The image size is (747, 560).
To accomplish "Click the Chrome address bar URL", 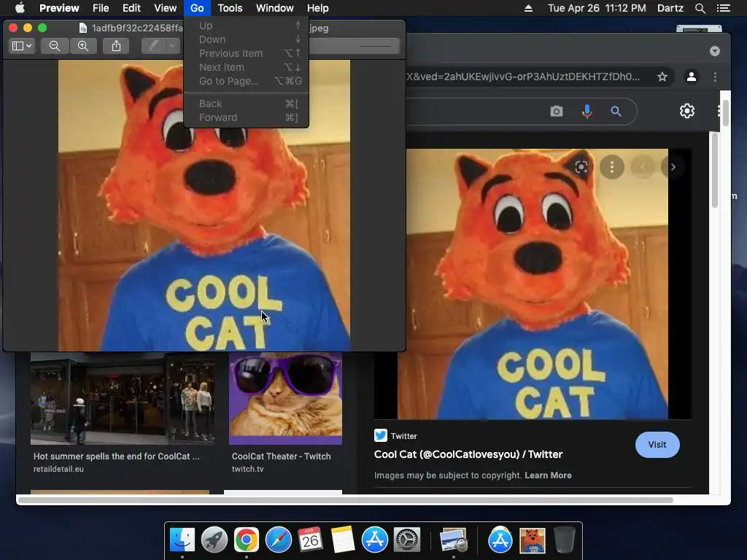I will point(523,77).
